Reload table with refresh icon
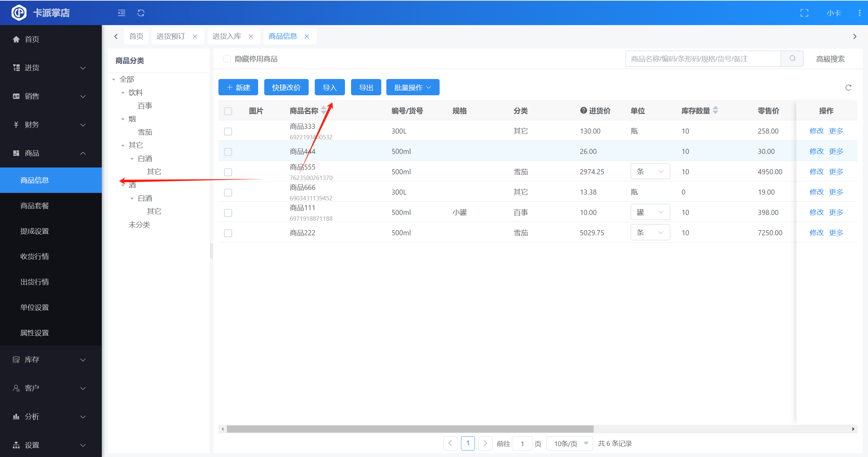868x457 pixels. click(x=848, y=88)
